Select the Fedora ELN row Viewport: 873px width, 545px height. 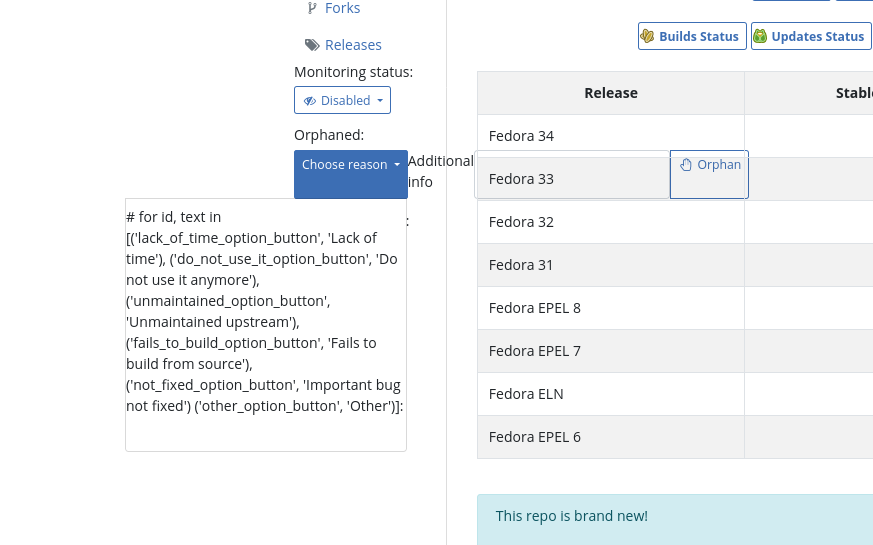coord(675,394)
